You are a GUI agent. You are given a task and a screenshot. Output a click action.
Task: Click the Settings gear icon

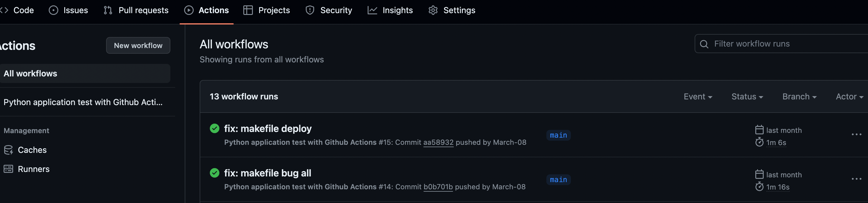(x=433, y=10)
